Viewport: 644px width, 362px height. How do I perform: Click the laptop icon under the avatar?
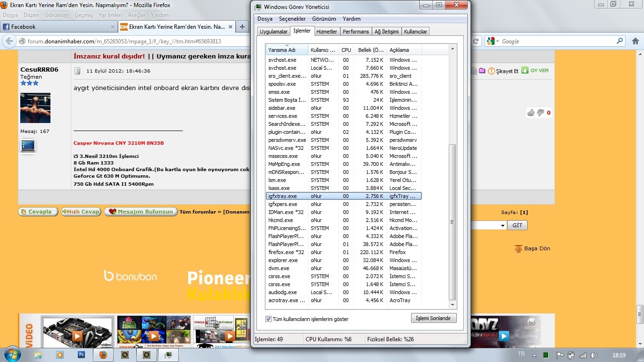[x=28, y=146]
